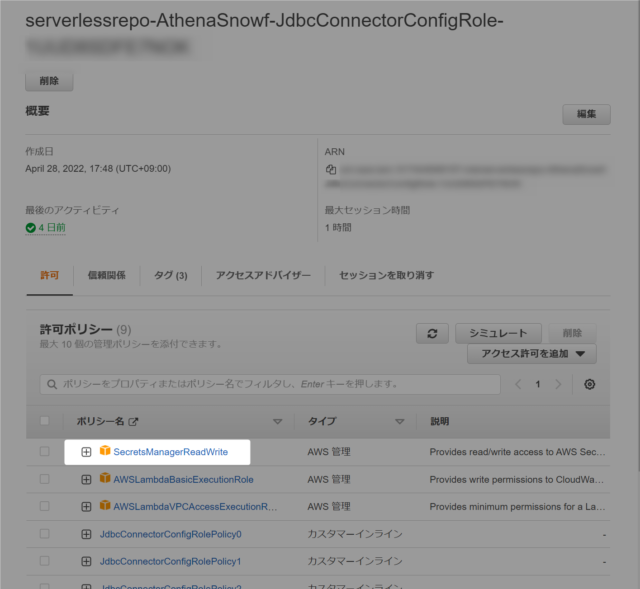The width and height of the screenshot is (640, 589).
Task: Check the JdbcConnectorConfigRolePolicy1 row checkbox
Action: pos(44,561)
